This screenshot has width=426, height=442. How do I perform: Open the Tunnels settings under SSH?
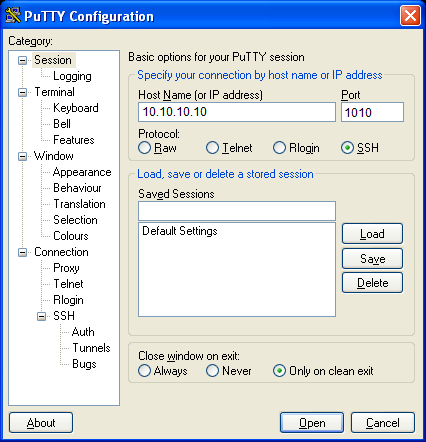91,348
